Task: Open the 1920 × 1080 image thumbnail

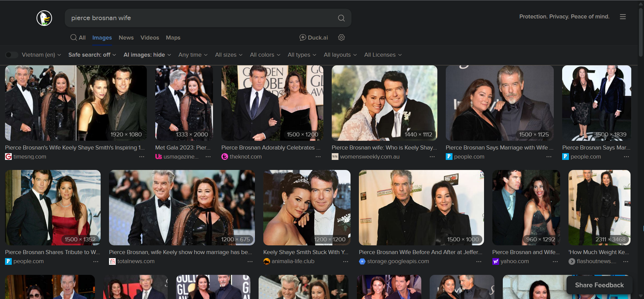Action: click(76, 103)
